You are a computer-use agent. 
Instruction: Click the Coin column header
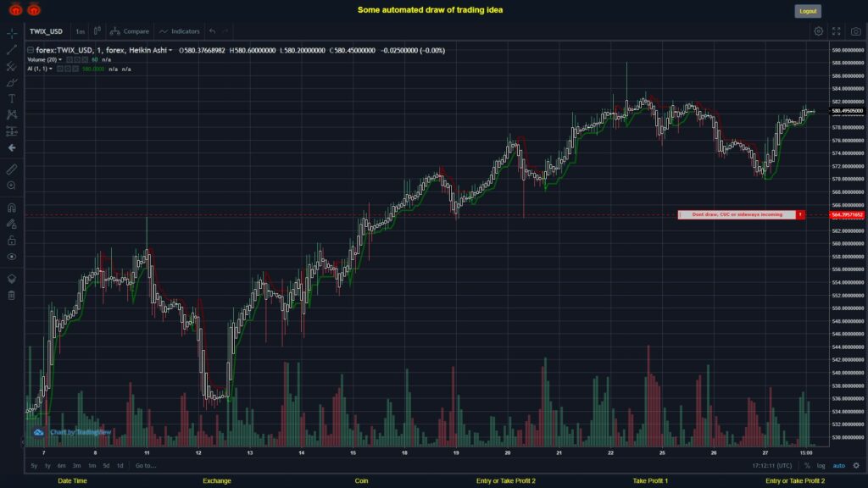tap(361, 481)
